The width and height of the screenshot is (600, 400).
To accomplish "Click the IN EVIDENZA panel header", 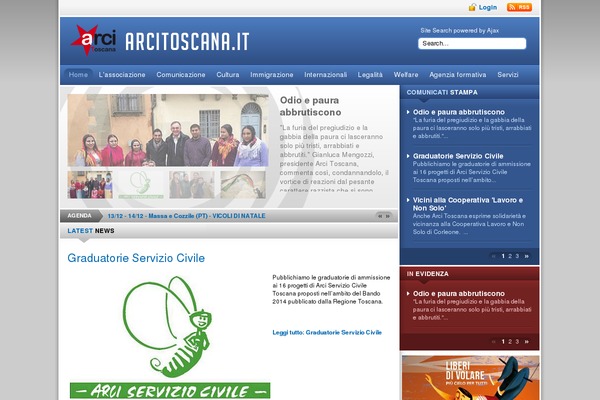I will [427, 274].
